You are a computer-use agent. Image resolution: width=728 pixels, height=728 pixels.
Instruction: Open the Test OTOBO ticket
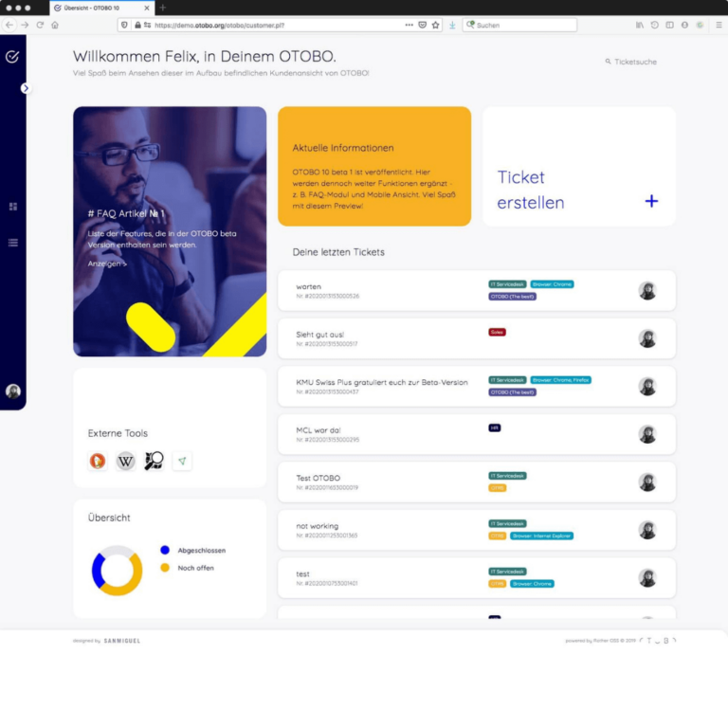(477, 482)
